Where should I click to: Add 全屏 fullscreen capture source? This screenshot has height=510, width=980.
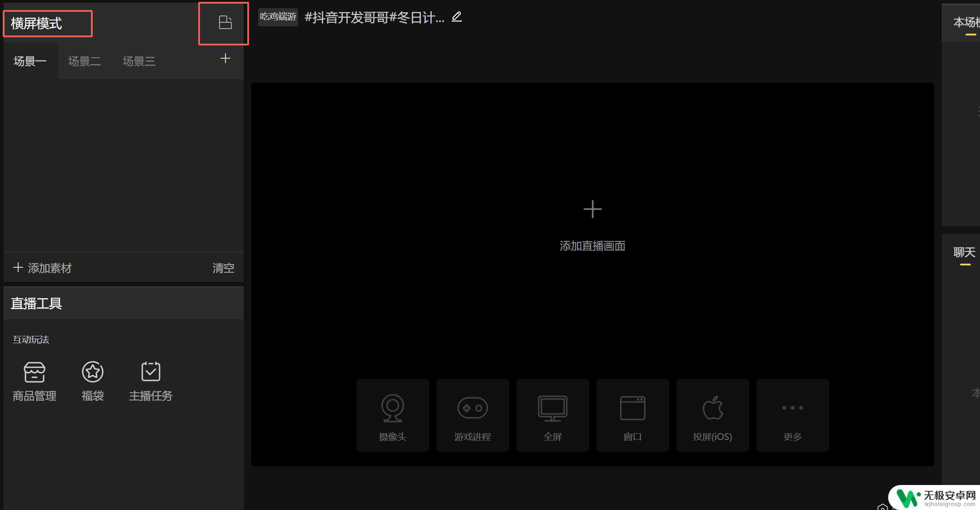coord(553,415)
